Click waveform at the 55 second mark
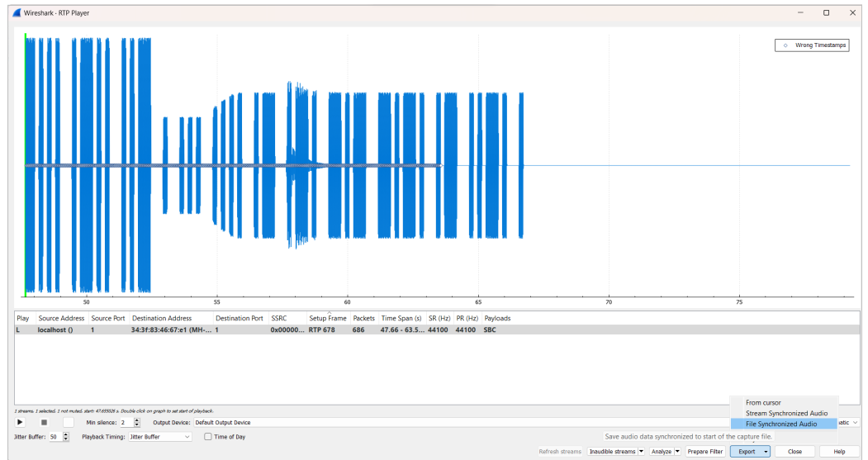The width and height of the screenshot is (868, 460). pos(217,165)
